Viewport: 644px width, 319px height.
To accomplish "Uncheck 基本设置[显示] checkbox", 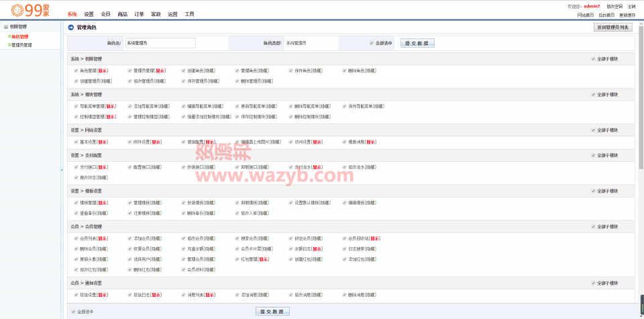I will click(x=76, y=142).
